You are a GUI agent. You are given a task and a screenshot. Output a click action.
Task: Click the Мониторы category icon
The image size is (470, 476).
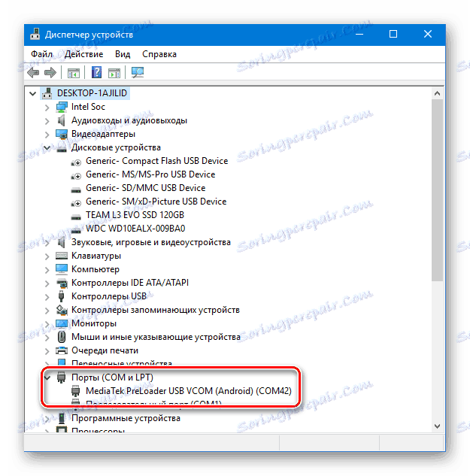tap(62, 323)
